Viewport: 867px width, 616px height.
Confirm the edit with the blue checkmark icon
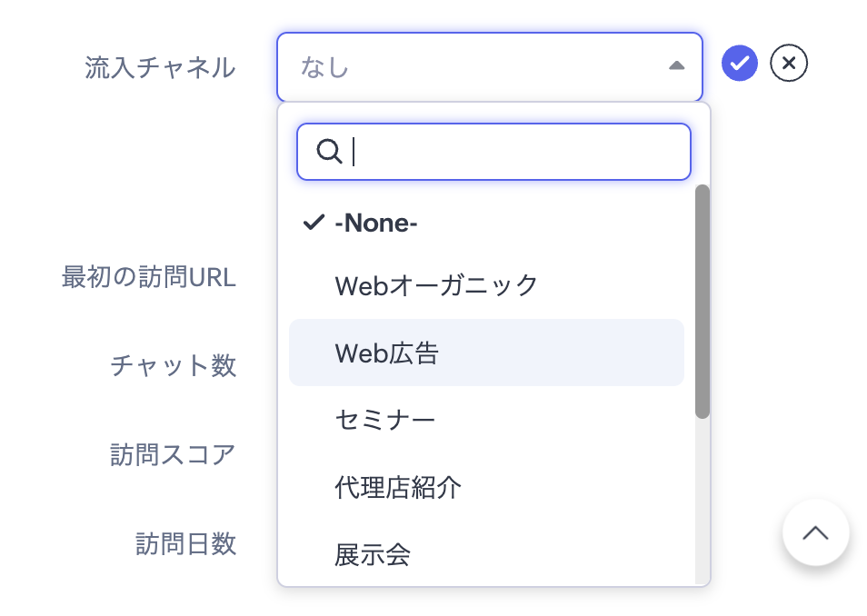pyautogui.click(x=740, y=64)
